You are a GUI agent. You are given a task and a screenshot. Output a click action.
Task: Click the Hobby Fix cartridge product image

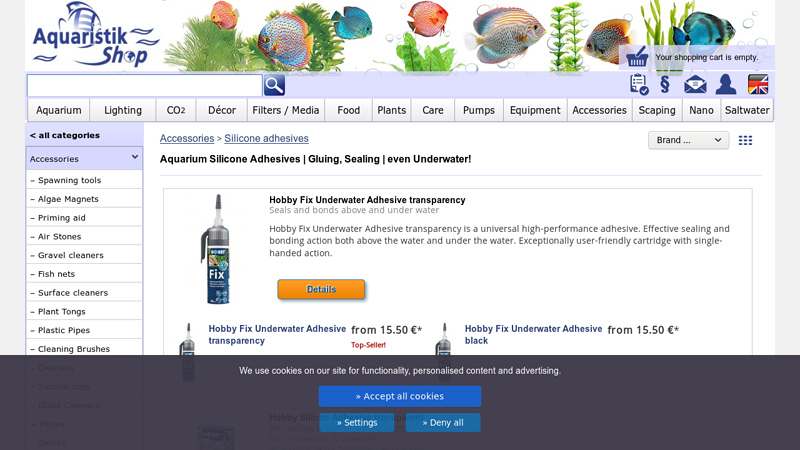pos(218,249)
